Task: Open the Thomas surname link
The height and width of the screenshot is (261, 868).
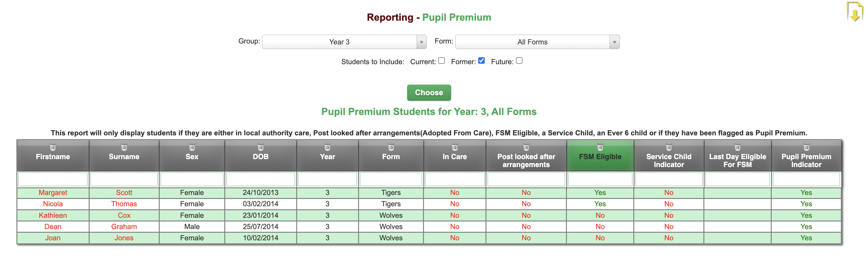Action: (x=124, y=204)
